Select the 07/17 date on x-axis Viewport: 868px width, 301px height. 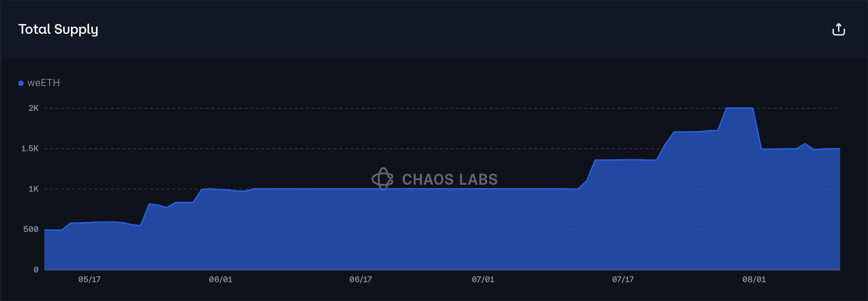coord(623,279)
